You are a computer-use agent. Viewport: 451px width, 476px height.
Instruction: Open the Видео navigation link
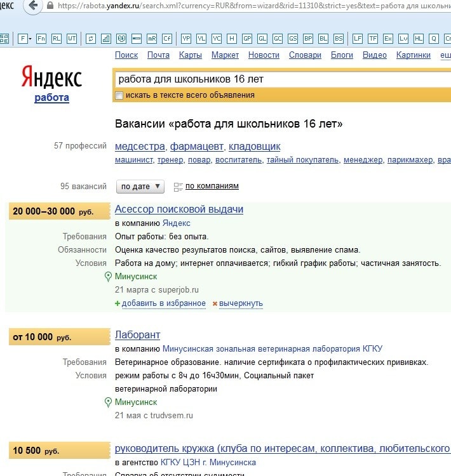click(375, 55)
